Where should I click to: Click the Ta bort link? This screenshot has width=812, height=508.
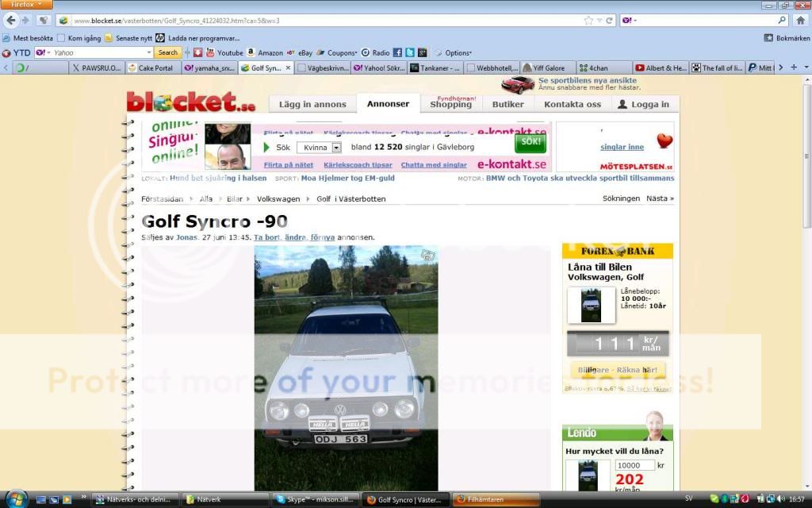(268, 237)
